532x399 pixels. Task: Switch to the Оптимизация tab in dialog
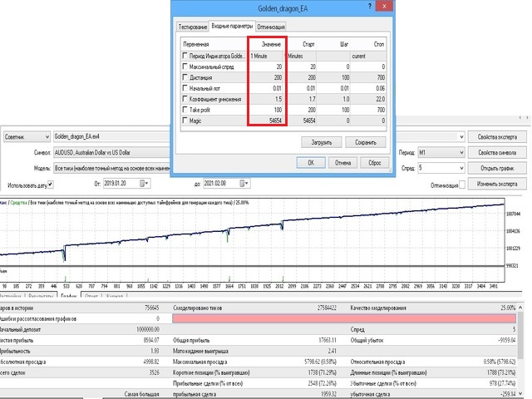[x=271, y=27]
